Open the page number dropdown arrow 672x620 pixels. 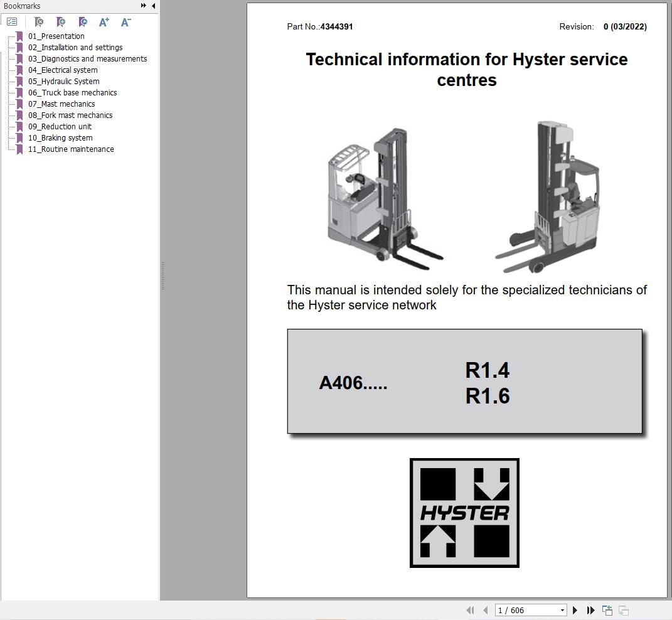click(562, 610)
